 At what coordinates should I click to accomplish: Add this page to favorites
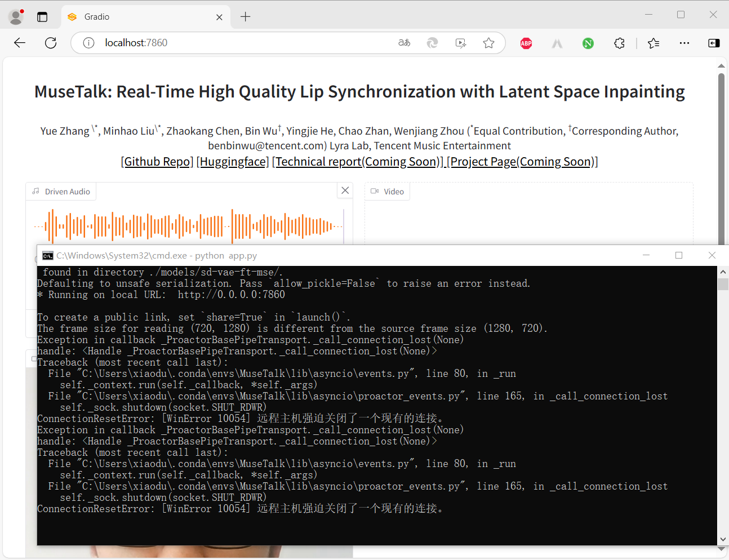point(488,43)
